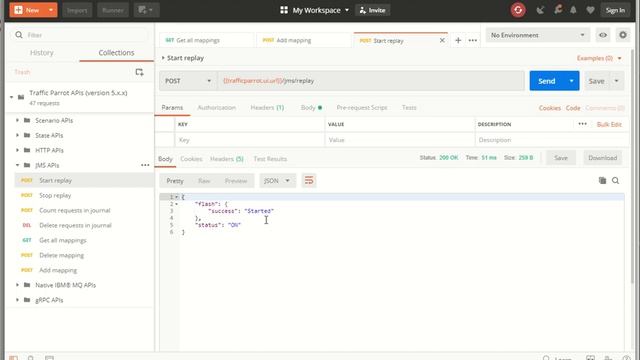
Task: Open the Send button dropdown arrow
Action: tap(571, 81)
